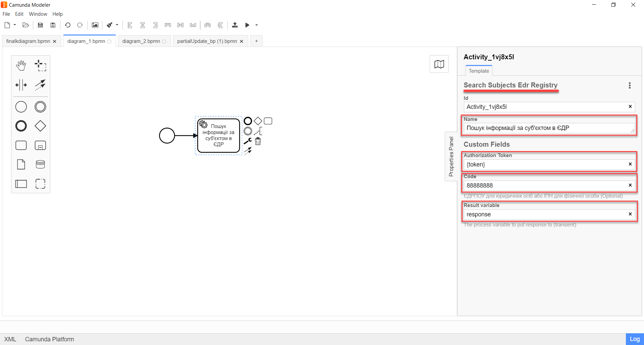
Task: Open start instance dropdown arrow
Action: pyautogui.click(x=257, y=25)
